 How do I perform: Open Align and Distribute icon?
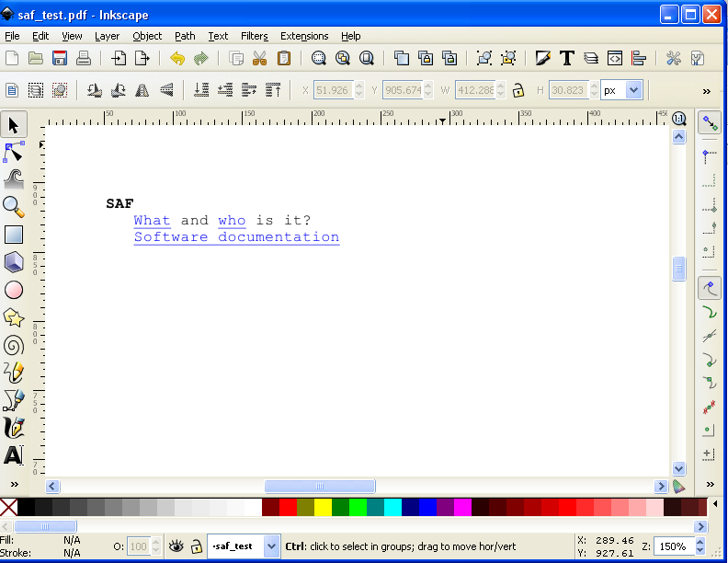(x=639, y=59)
